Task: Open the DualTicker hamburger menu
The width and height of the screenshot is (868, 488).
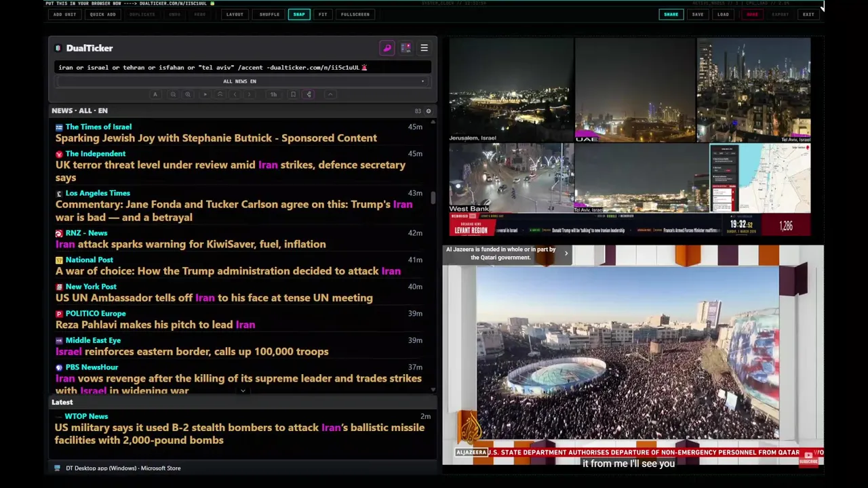Action: [x=424, y=48]
